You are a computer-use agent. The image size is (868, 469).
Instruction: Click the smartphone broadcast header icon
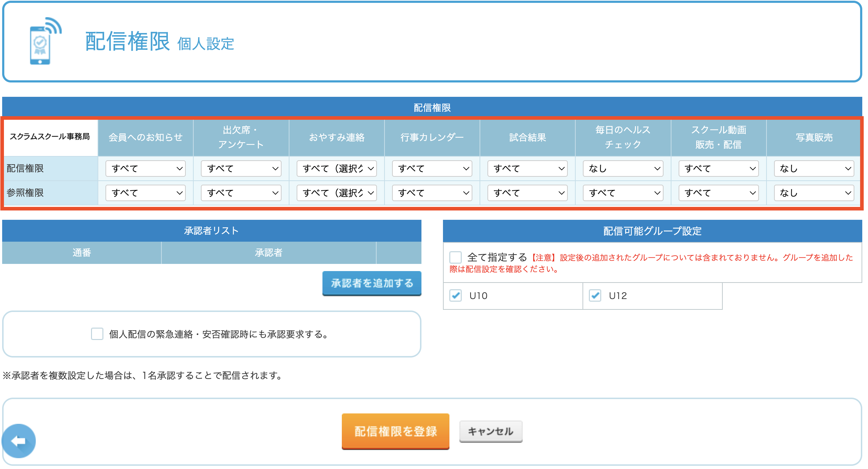(x=46, y=41)
